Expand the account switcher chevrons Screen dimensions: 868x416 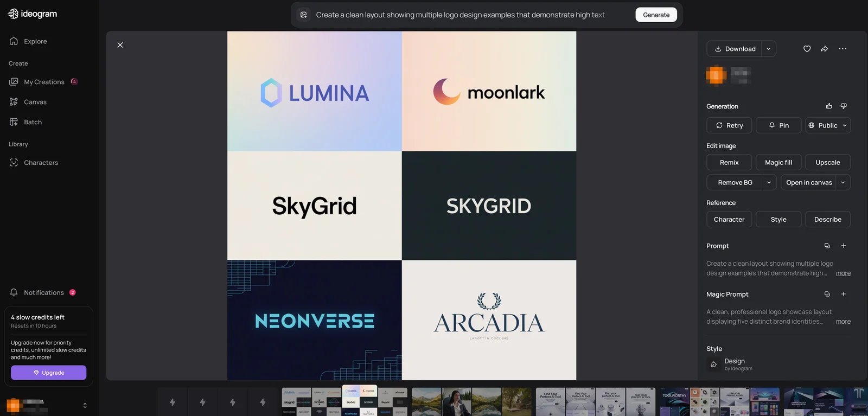pyautogui.click(x=85, y=405)
